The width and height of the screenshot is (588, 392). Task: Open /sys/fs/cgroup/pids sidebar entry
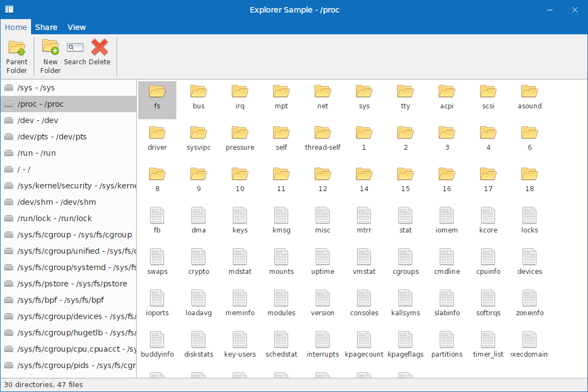click(x=68, y=365)
